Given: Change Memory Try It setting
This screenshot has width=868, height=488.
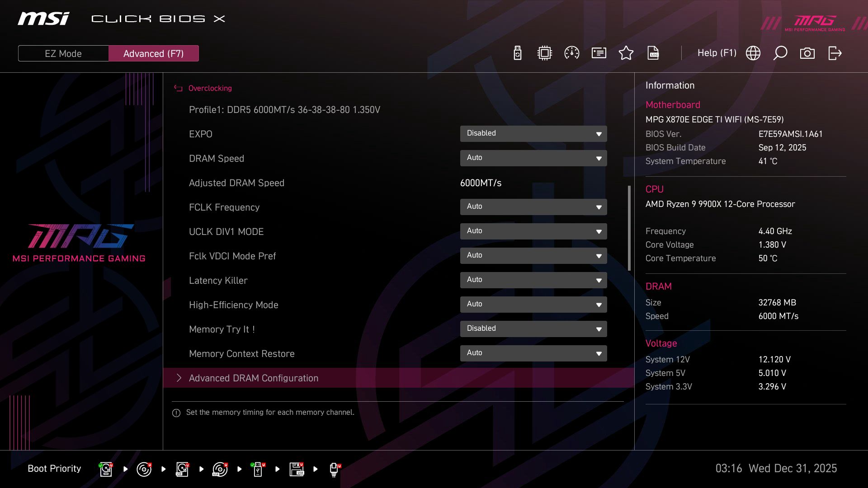Looking at the screenshot, I should [x=533, y=329].
